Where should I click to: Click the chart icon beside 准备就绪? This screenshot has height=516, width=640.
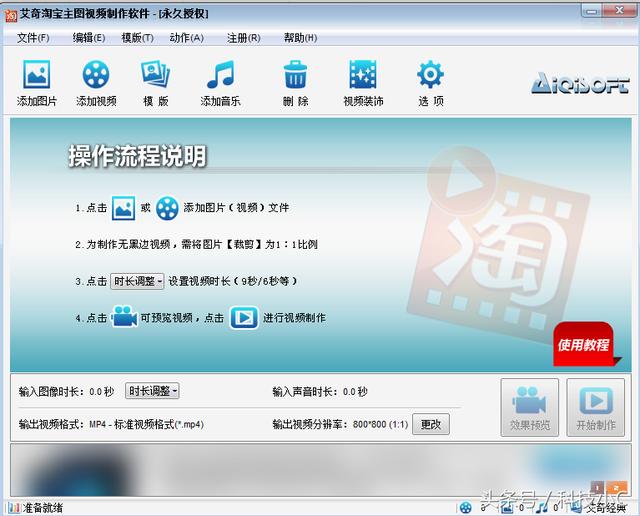coord(14,508)
